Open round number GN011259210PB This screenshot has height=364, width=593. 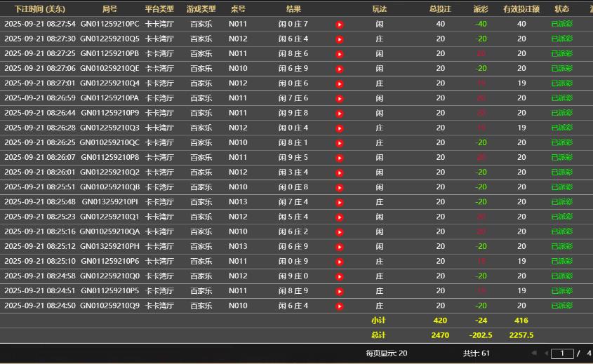[x=109, y=53]
